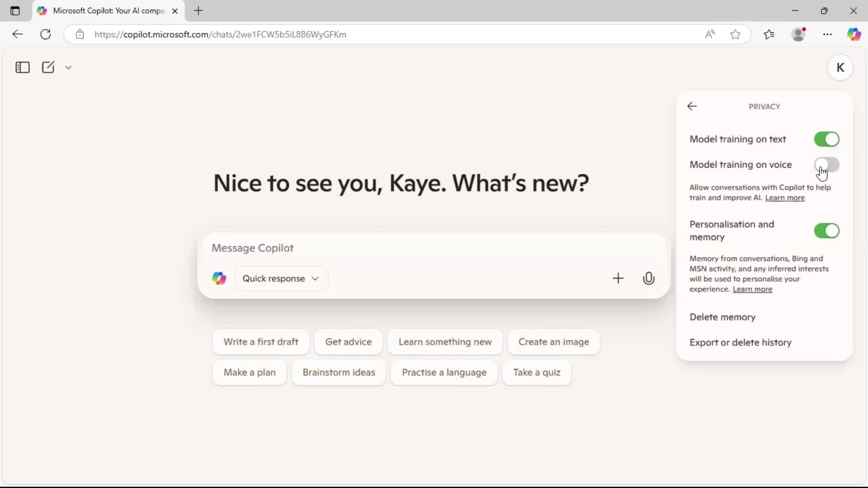
Task: Choose Learn something new suggestion
Action: click(x=445, y=342)
